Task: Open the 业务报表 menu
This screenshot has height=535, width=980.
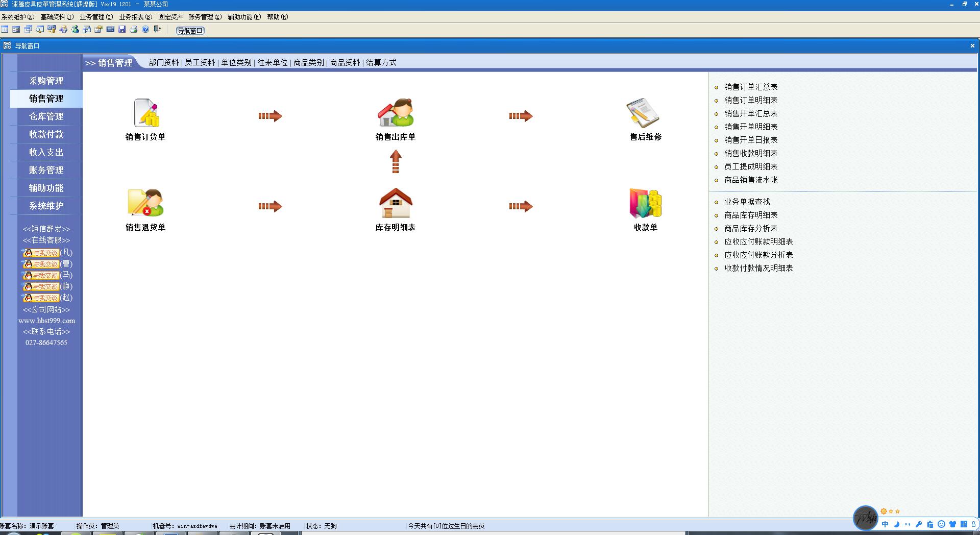Action: pyautogui.click(x=135, y=17)
